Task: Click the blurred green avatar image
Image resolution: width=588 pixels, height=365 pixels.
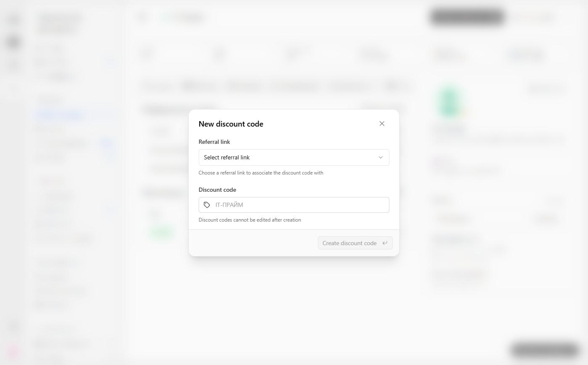Action: tap(450, 102)
